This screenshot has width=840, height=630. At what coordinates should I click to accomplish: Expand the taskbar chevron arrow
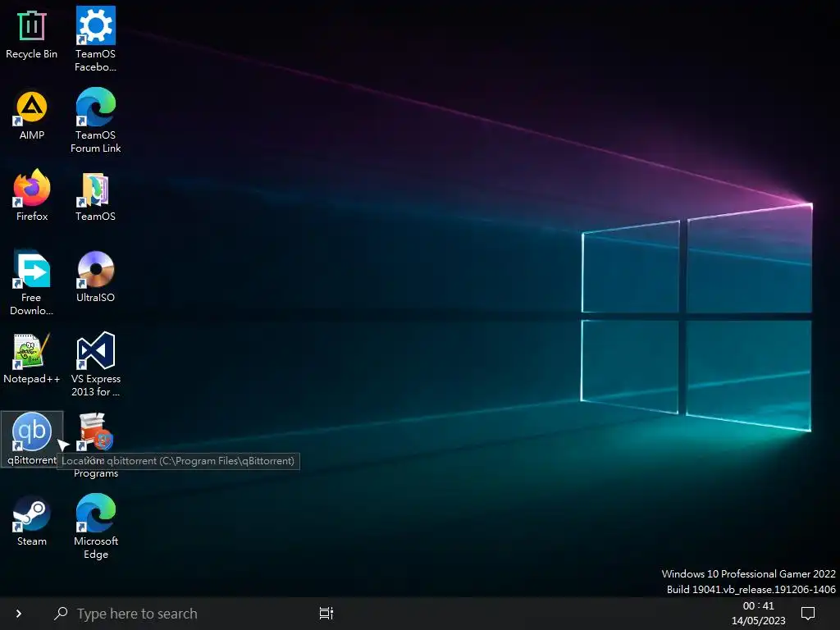coord(19,614)
